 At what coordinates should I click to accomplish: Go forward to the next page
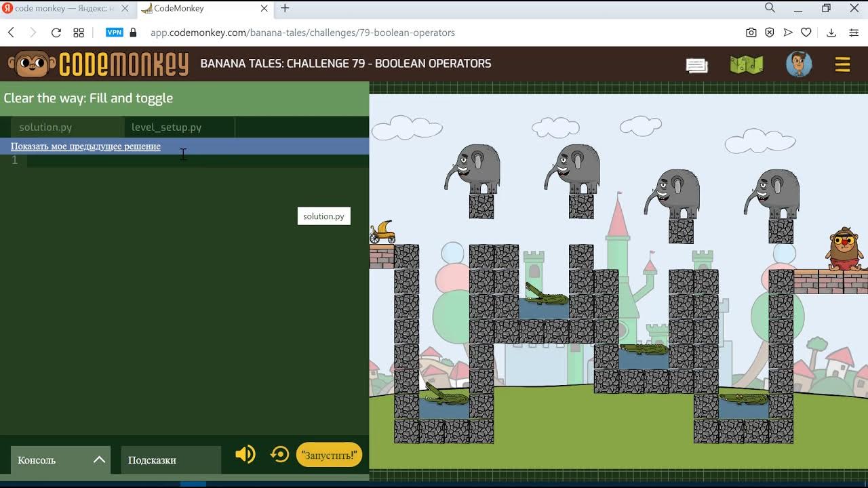[33, 33]
